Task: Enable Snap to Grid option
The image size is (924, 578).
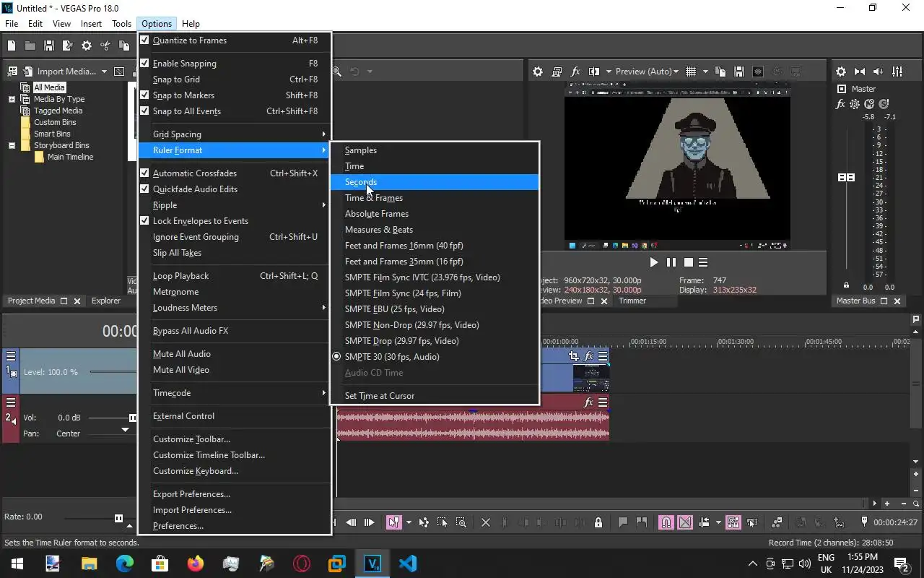Action: [x=235, y=79]
